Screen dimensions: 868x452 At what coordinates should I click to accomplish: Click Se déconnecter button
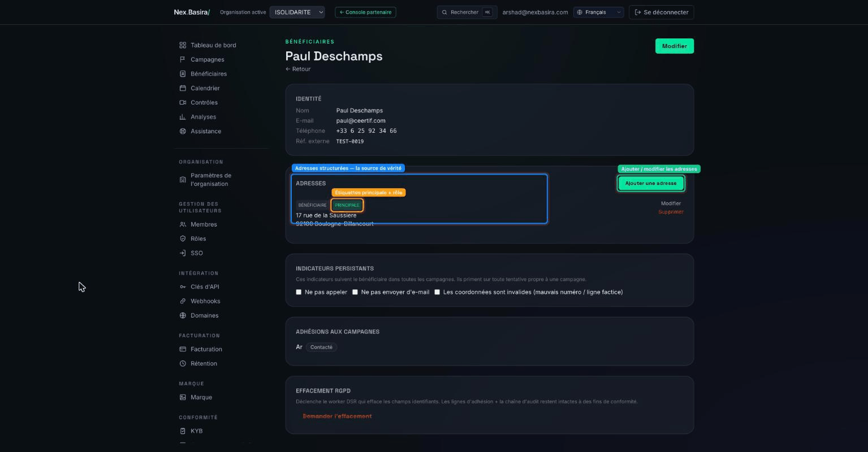tap(661, 12)
